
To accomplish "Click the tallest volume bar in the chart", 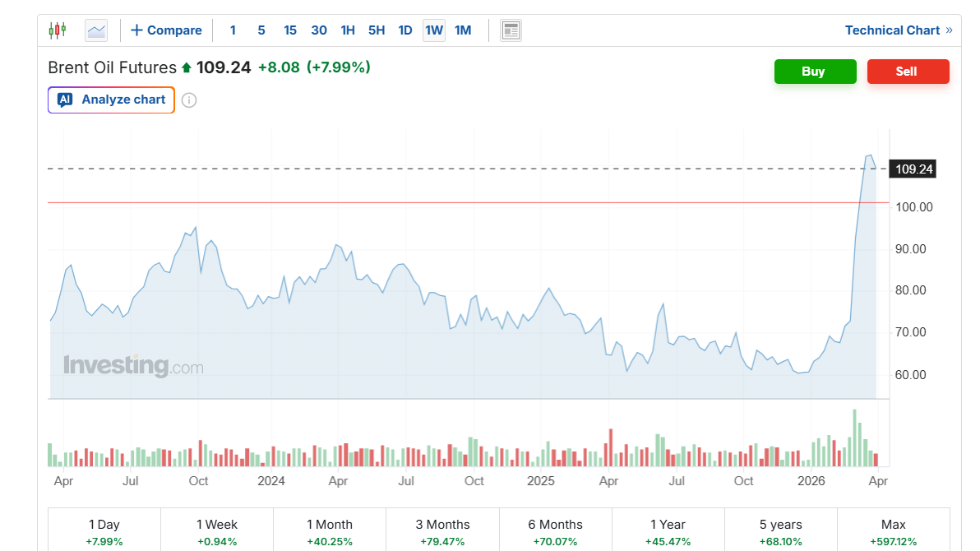I will tap(855, 438).
